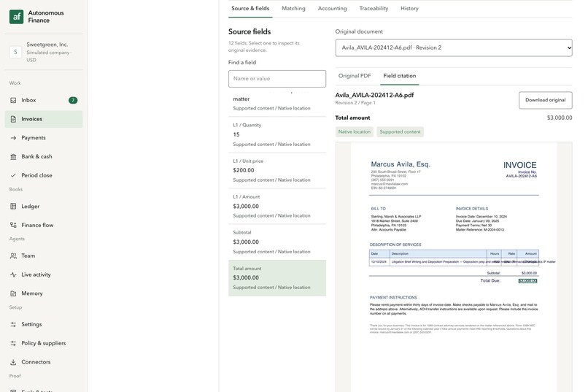Open the Ledger table icon

coord(13,207)
